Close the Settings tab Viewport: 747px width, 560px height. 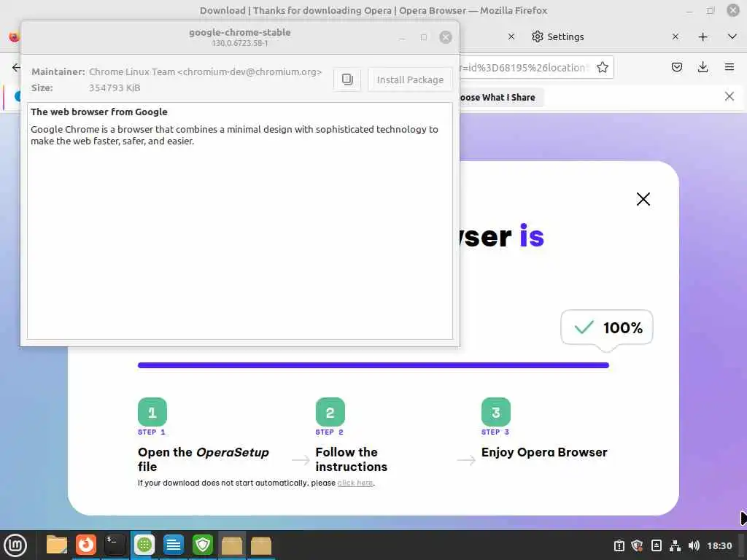[675, 36]
